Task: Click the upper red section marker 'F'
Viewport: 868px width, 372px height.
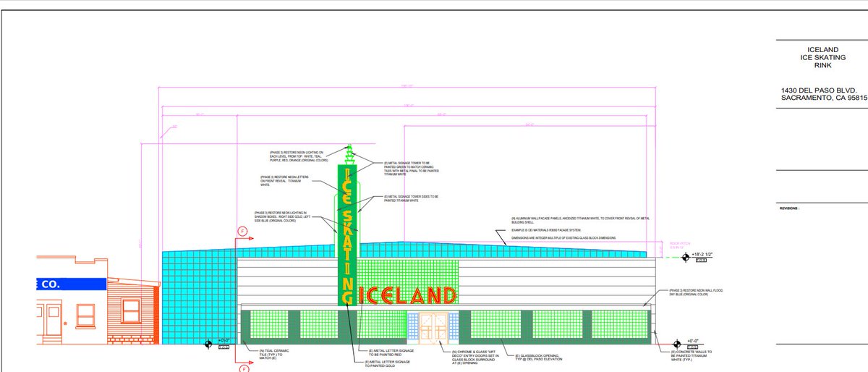Action: coord(242,232)
